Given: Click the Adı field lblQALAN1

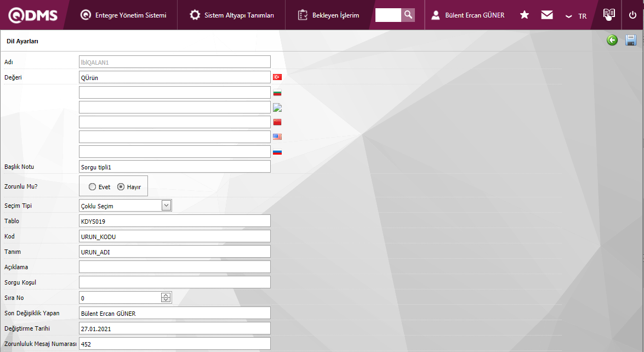Looking at the screenshot, I should 174,62.
